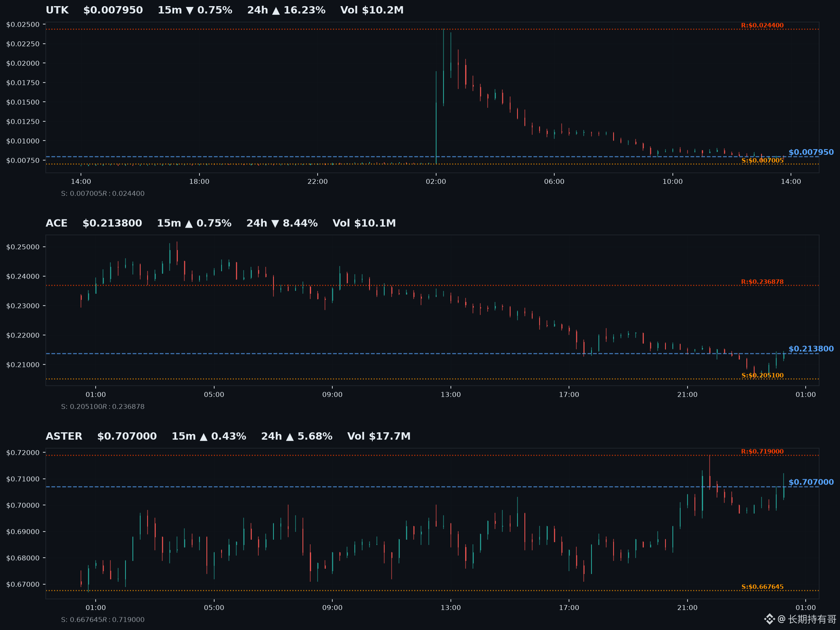
Task: Click $0.71000 on the ASTER price axis
Action: (x=23, y=479)
